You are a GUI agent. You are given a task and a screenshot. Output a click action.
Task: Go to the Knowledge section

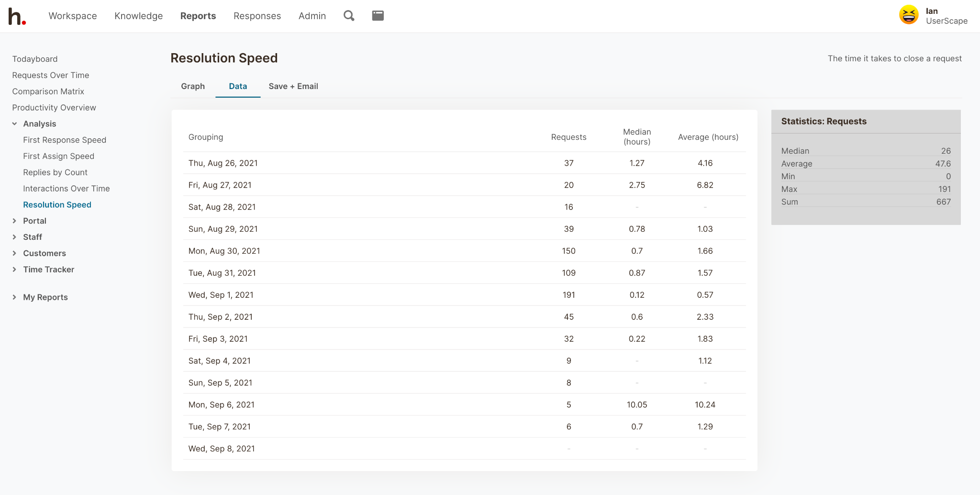138,16
